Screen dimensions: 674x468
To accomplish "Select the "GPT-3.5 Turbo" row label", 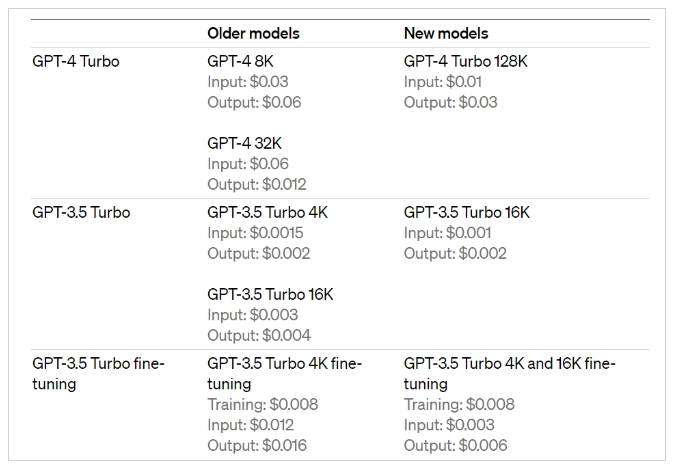I will (x=81, y=212).
